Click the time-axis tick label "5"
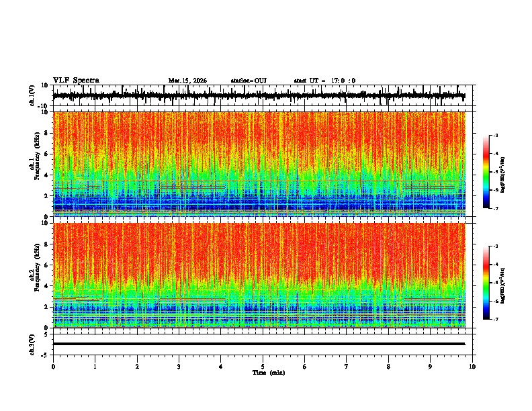532x411 pixels. click(263, 367)
